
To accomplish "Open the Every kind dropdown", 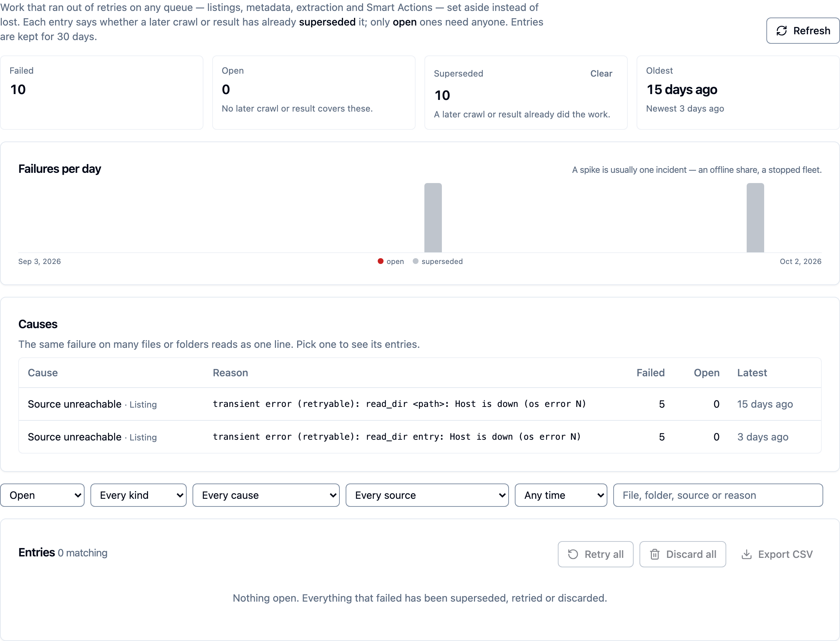I will pyautogui.click(x=139, y=495).
